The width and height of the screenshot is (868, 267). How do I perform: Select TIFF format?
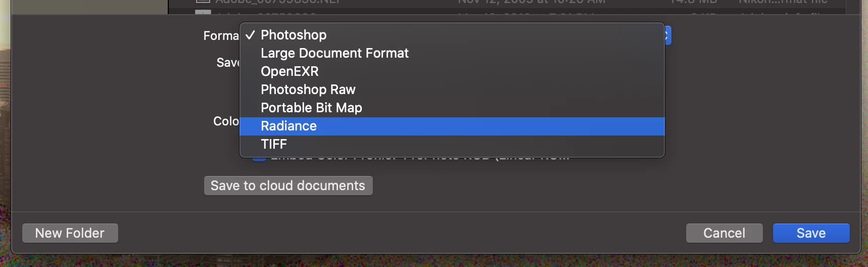coord(452,144)
